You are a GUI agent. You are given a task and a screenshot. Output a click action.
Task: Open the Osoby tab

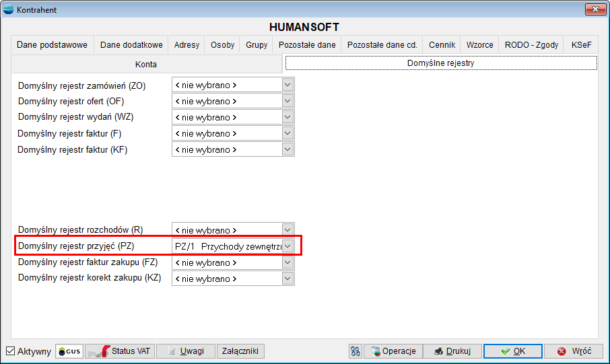(x=223, y=44)
